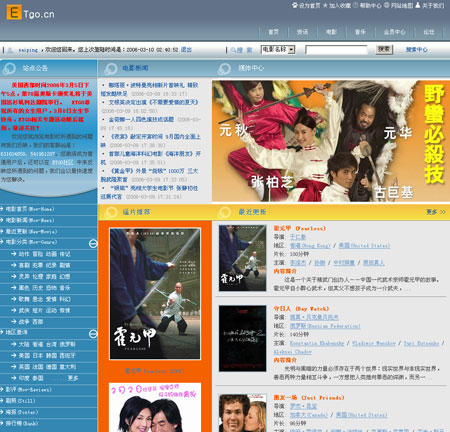
Task: Click the search keyword input field
Action: click(336, 50)
